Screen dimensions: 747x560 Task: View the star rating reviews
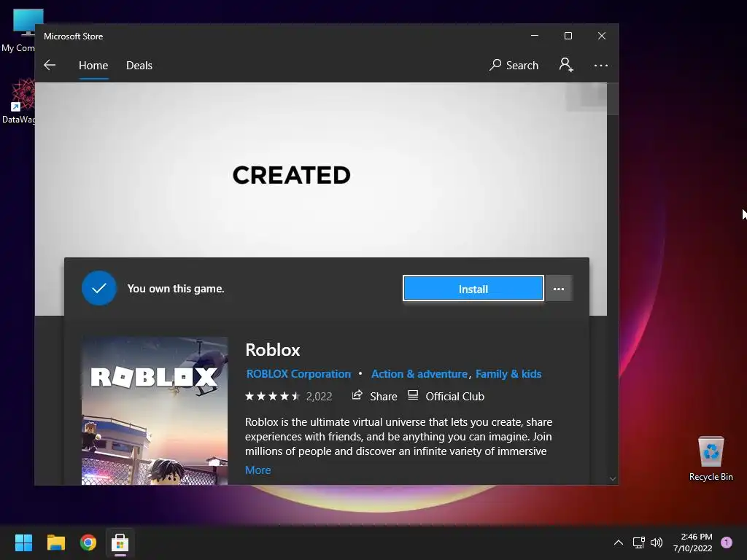272,396
